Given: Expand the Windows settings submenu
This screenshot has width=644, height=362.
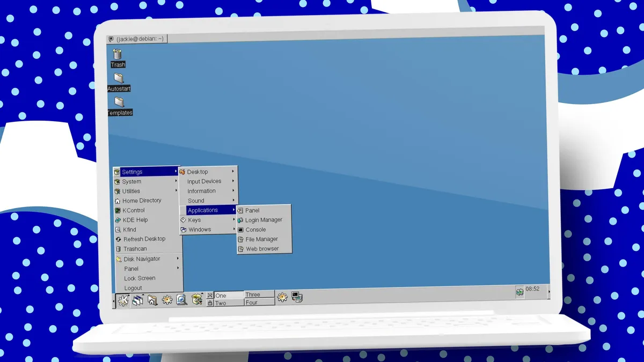Looking at the screenshot, I should tap(208, 230).
